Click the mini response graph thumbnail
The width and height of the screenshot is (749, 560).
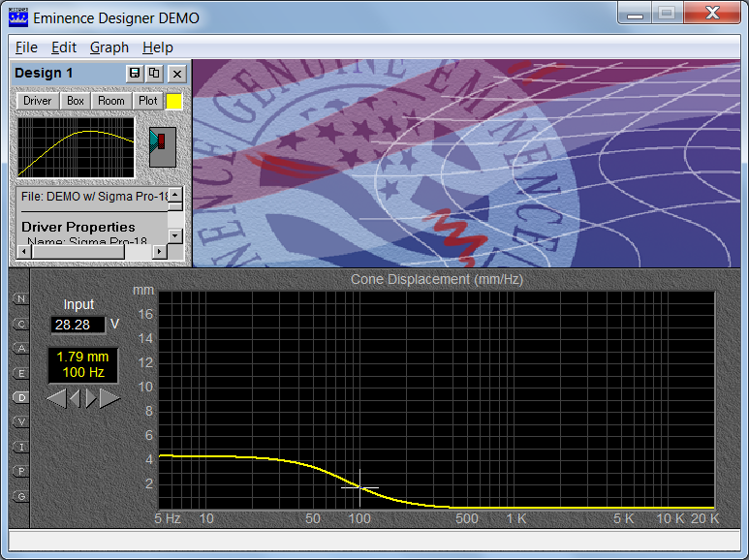[x=77, y=147]
